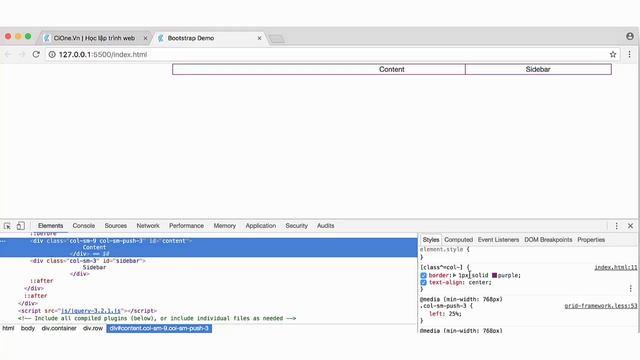The image size is (640, 360).
Task: Open the Chrome profile avatar icon
Action: (x=630, y=36)
